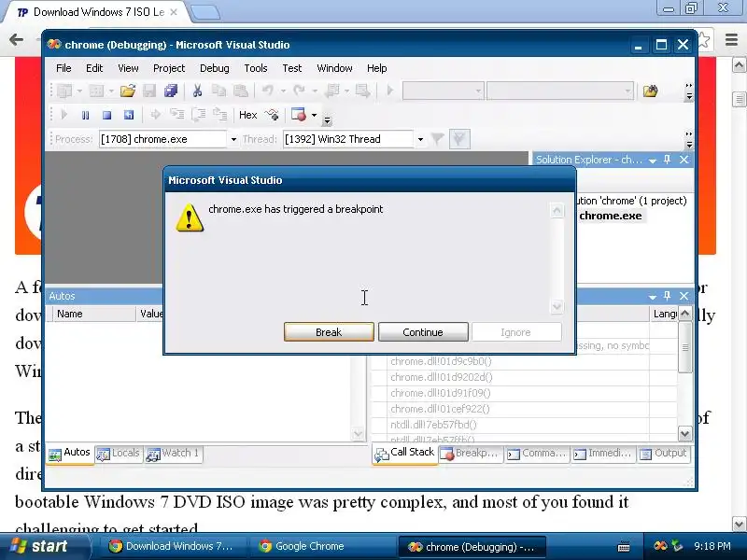Open the Process combo box dropdown arrow
Viewport: 747px width, 560px height.
pyautogui.click(x=233, y=139)
